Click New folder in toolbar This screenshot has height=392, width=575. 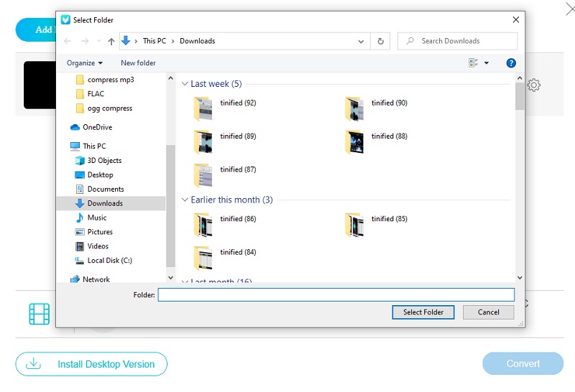click(x=138, y=63)
